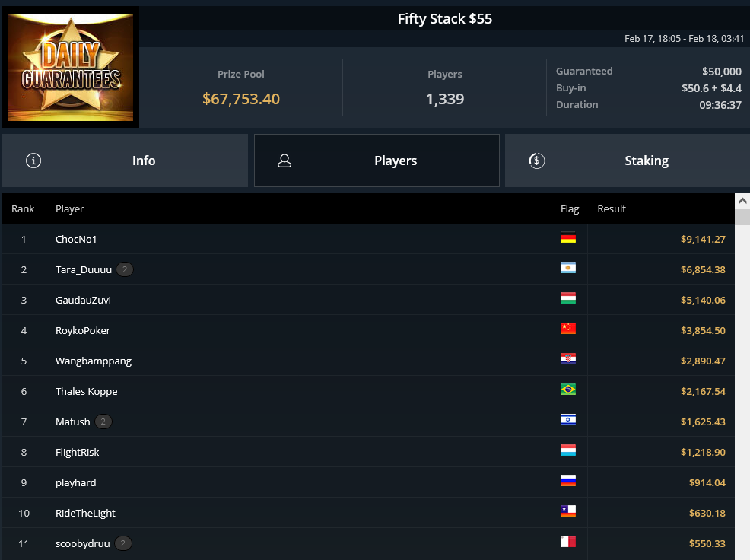Click the Result column header
750x560 pixels.
pos(612,208)
